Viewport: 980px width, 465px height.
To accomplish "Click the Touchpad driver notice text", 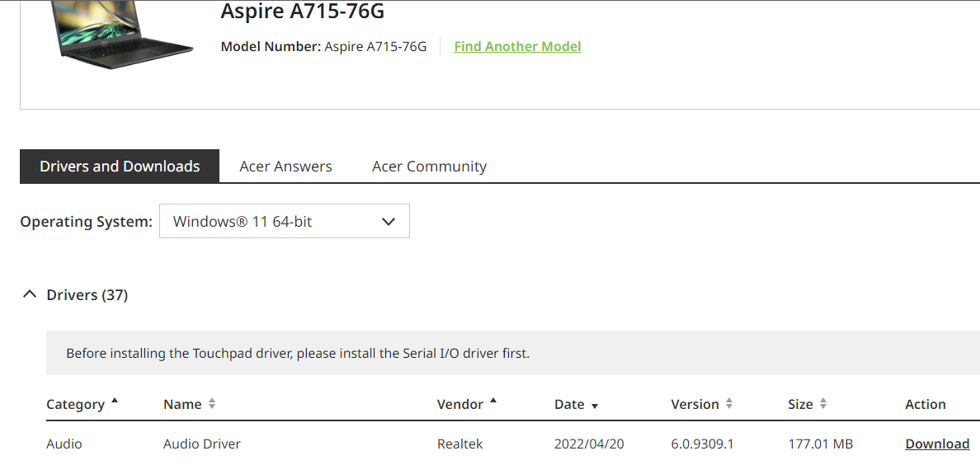I will click(x=298, y=354).
